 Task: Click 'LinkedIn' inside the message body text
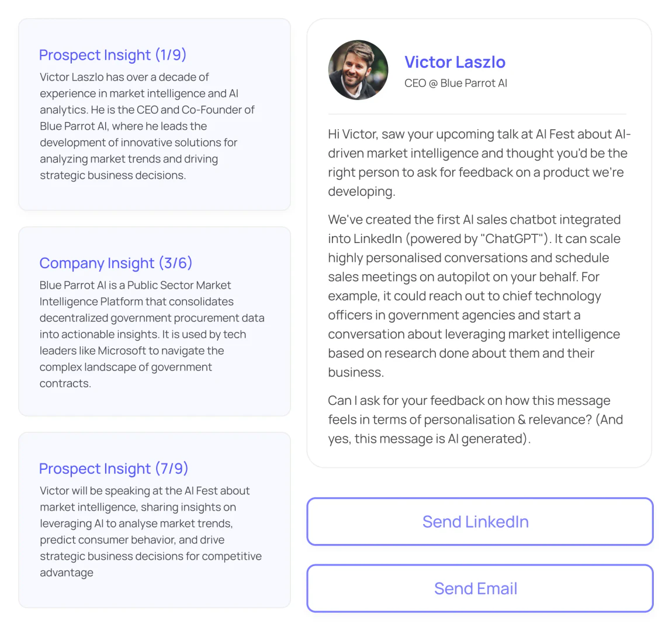point(373,239)
